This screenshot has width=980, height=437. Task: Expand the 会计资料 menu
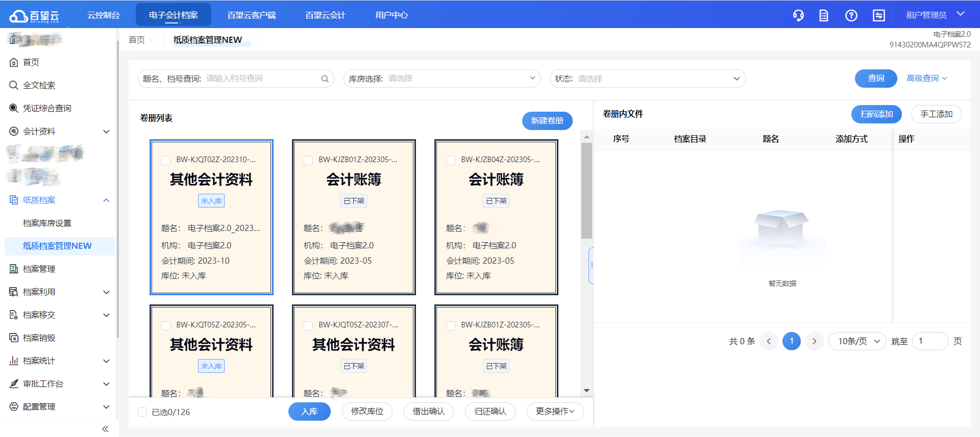tap(106, 132)
